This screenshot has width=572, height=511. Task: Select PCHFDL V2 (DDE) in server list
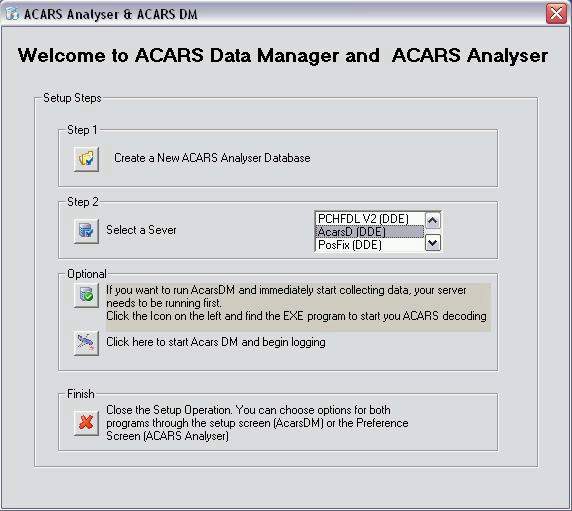click(369, 218)
